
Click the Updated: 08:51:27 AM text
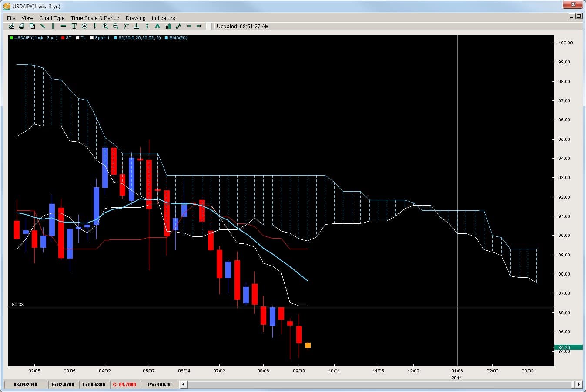click(x=243, y=27)
